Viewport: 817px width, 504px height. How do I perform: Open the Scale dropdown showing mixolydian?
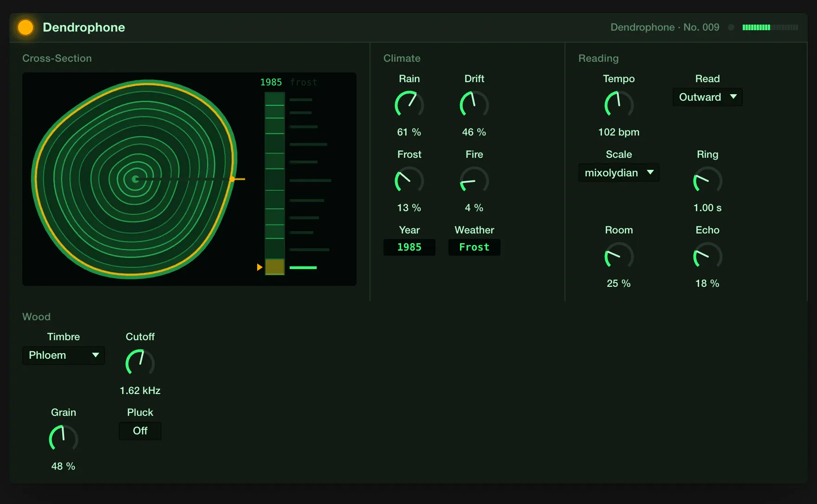(x=619, y=173)
